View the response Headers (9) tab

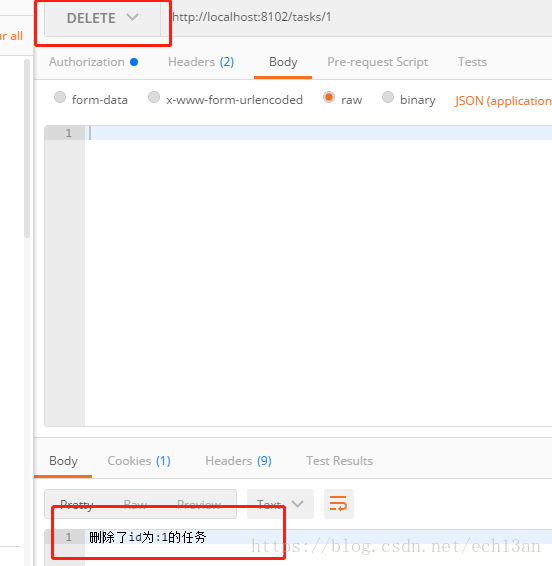pyautogui.click(x=238, y=461)
